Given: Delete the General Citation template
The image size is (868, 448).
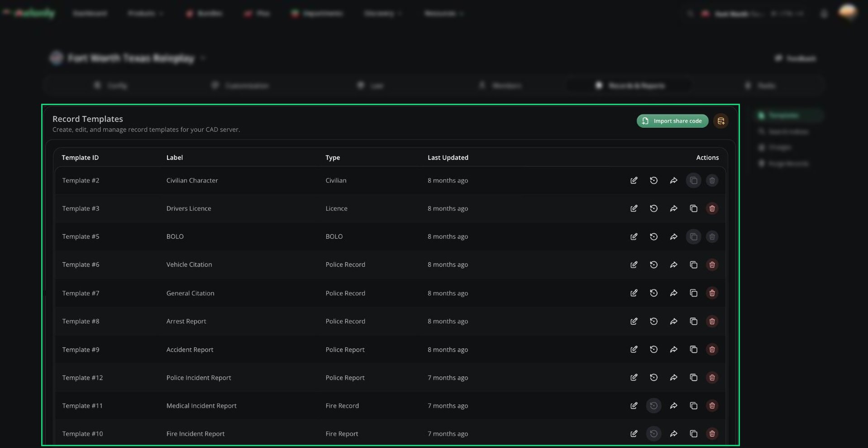Looking at the screenshot, I should (x=712, y=293).
